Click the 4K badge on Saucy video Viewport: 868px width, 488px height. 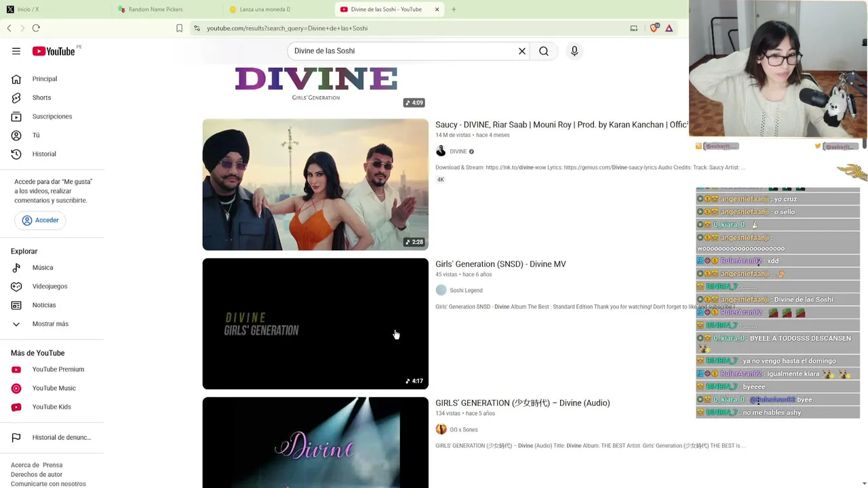click(440, 180)
